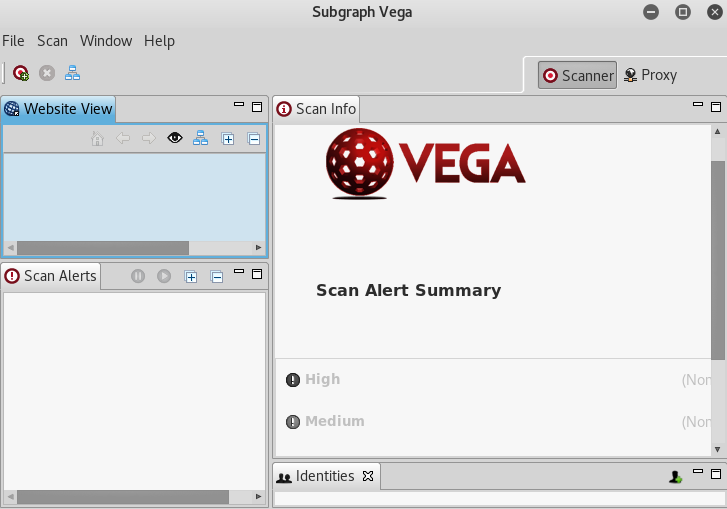Open the Scan menu

point(52,41)
